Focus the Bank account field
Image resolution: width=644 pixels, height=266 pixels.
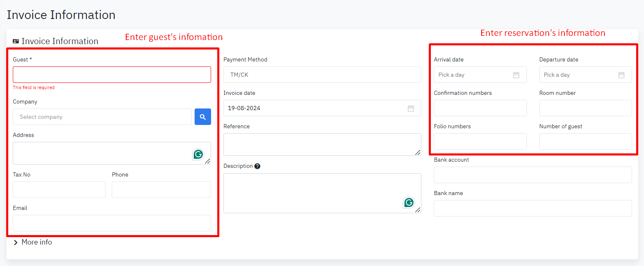point(532,175)
